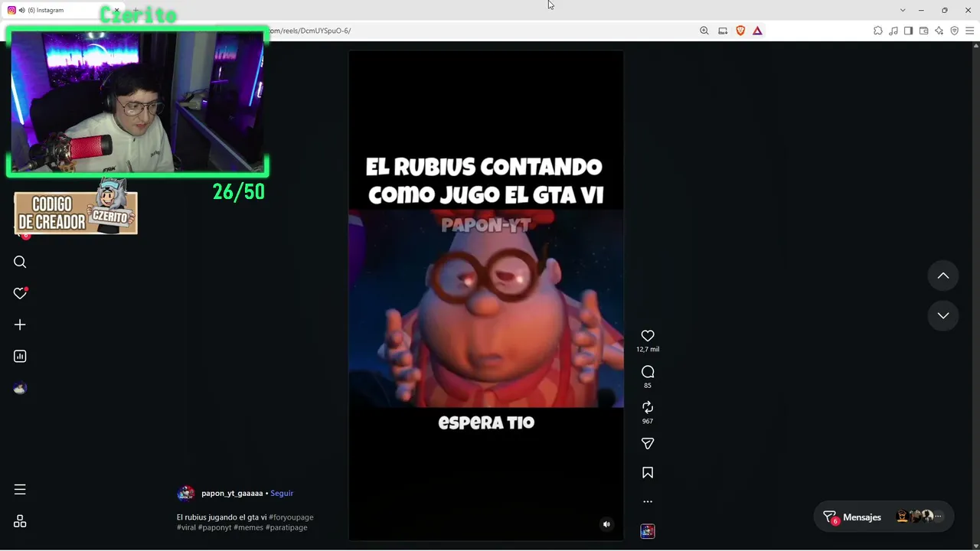Open notifications heart in the sidebar
This screenshot has height=551, width=980.
(x=20, y=293)
